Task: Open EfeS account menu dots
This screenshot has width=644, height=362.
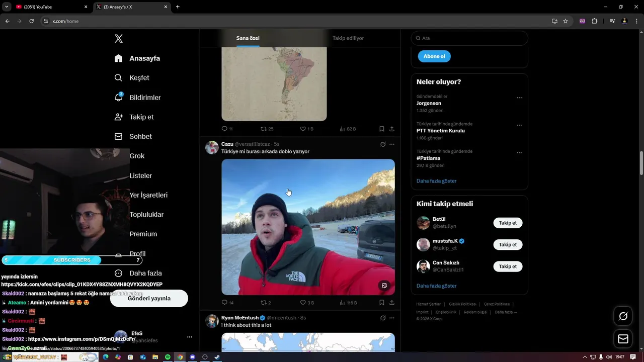Action: point(189,337)
